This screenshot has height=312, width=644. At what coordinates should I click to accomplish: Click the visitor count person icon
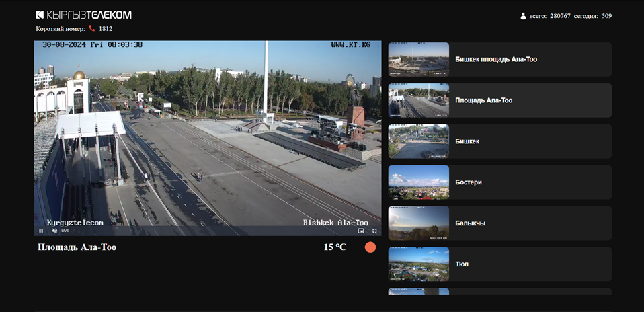pyautogui.click(x=523, y=16)
